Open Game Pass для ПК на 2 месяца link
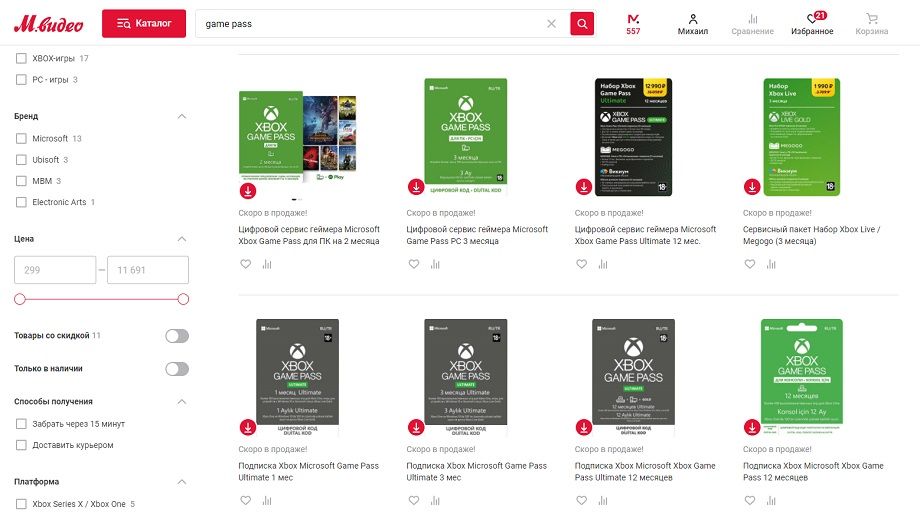 pyautogui.click(x=309, y=235)
